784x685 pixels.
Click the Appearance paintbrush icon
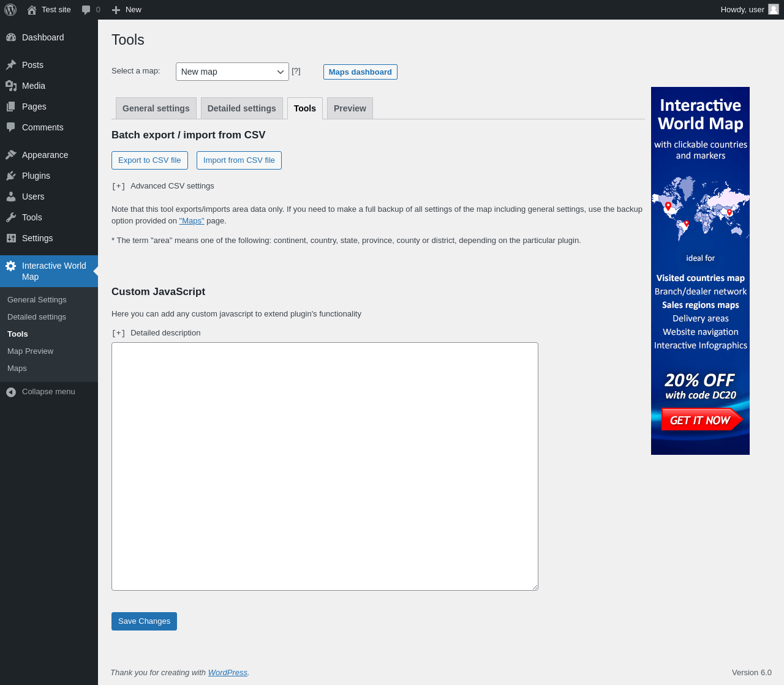[11, 155]
